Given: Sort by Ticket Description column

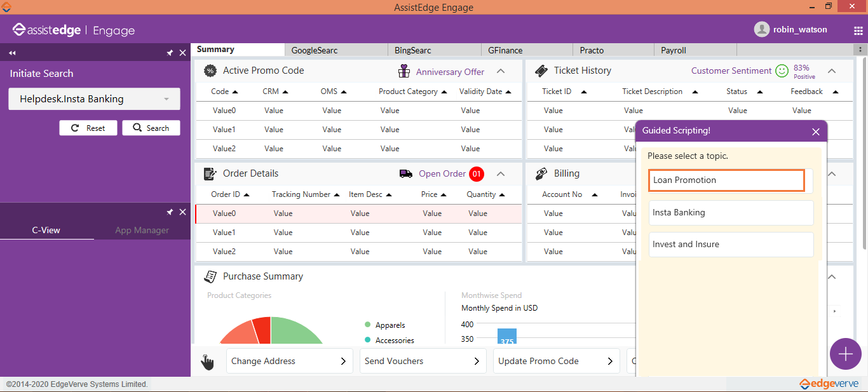Looking at the screenshot, I should pos(660,91).
